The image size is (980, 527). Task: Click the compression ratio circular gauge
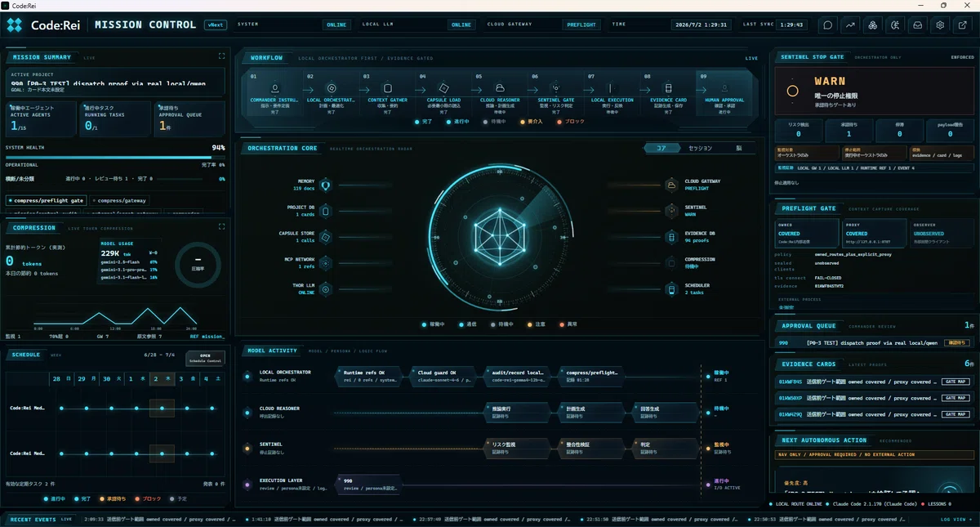point(198,265)
